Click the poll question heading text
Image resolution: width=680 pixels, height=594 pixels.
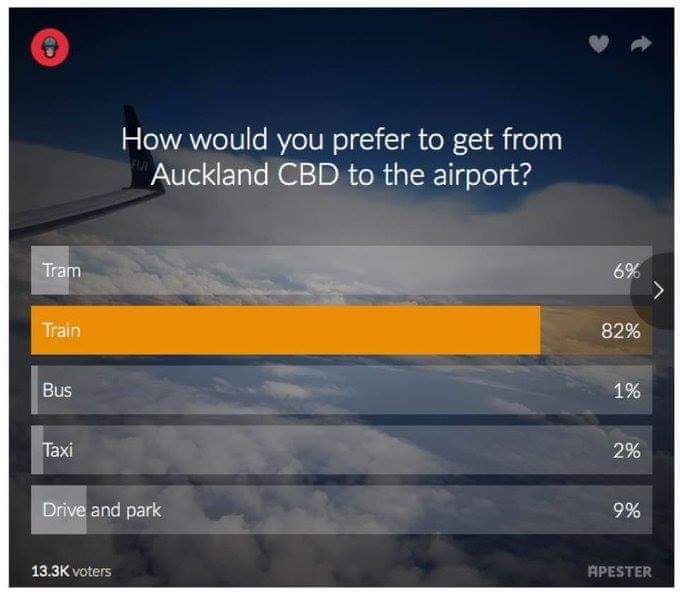tap(341, 157)
